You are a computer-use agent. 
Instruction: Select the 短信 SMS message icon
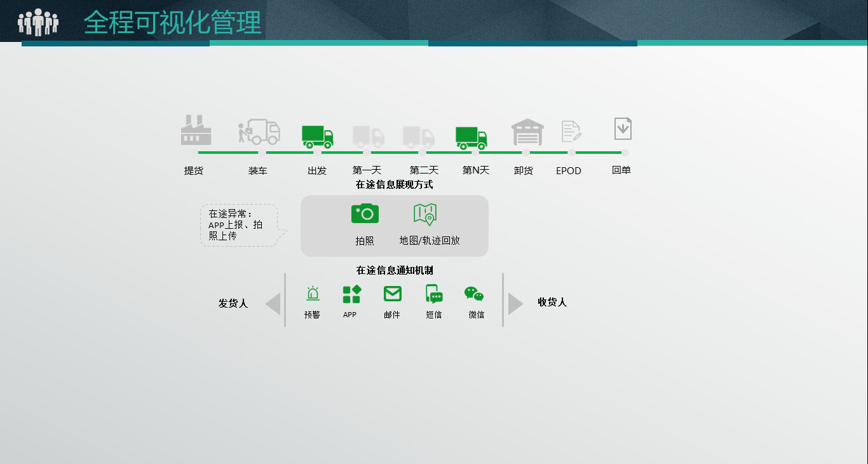click(434, 294)
